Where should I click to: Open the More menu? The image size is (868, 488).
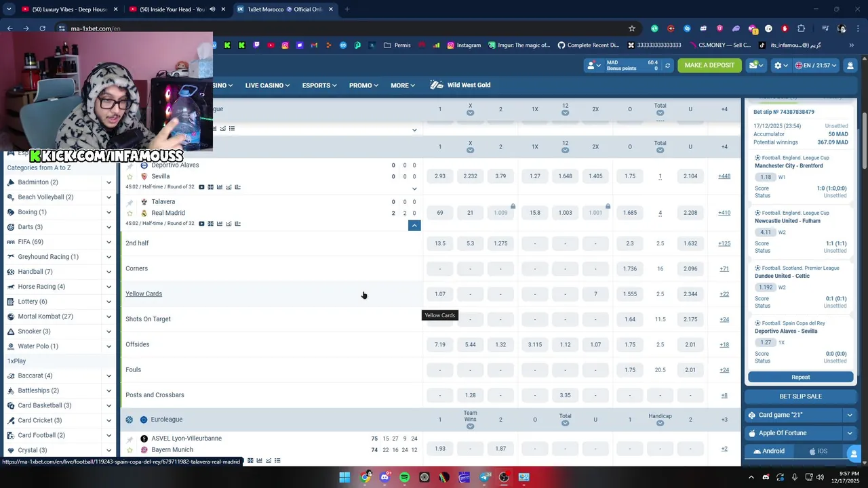pyautogui.click(x=403, y=85)
